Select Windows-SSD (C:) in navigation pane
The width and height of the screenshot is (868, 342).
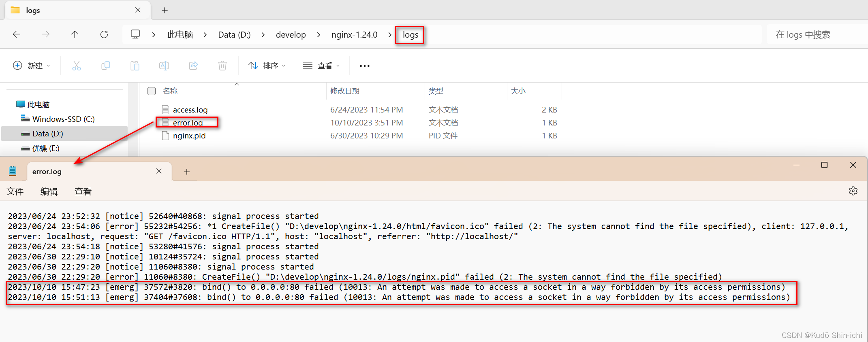[64, 119]
